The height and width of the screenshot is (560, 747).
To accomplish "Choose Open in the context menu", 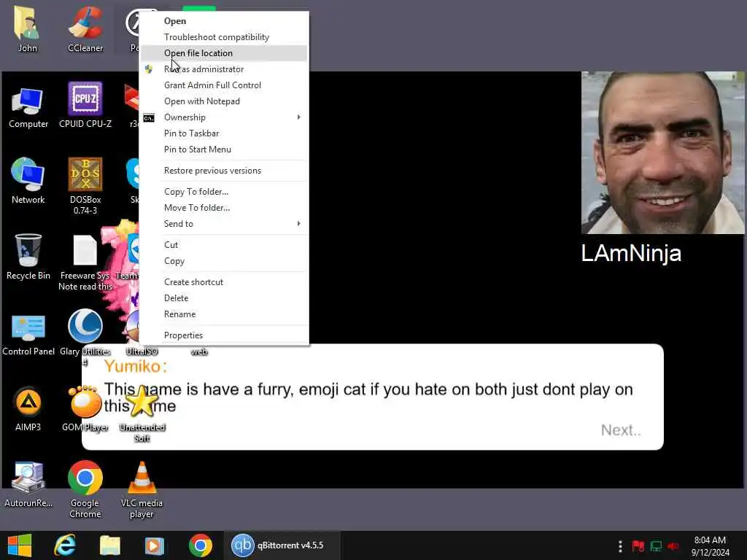I will click(224, 21).
